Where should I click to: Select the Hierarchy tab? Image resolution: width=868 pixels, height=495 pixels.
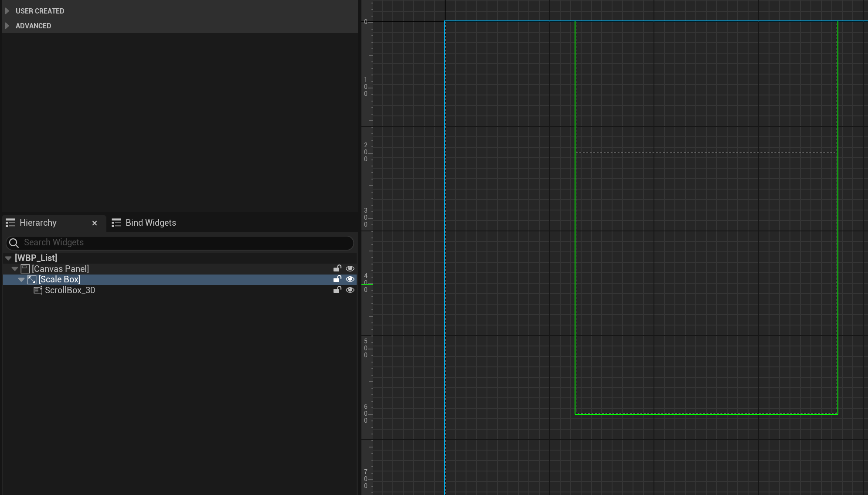coord(38,223)
